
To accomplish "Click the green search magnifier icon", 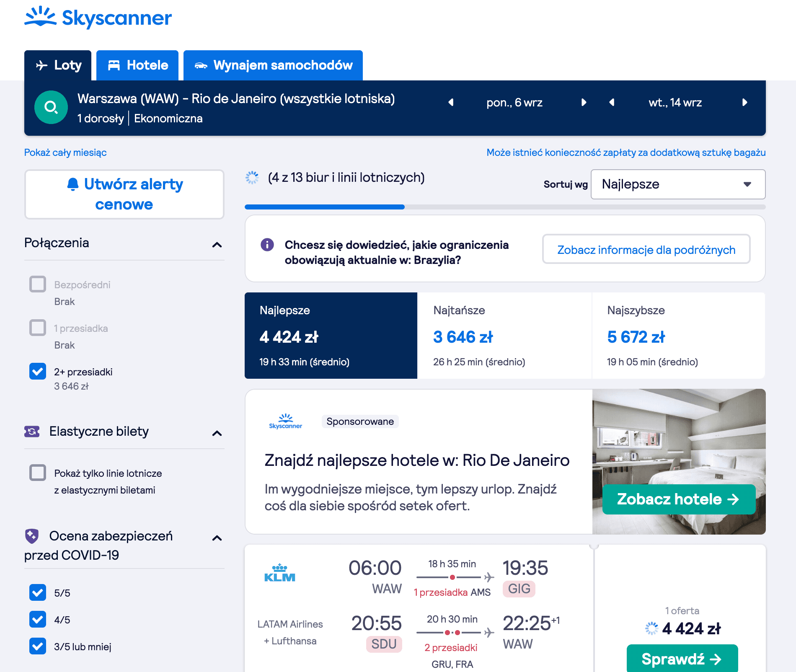I will [x=51, y=108].
